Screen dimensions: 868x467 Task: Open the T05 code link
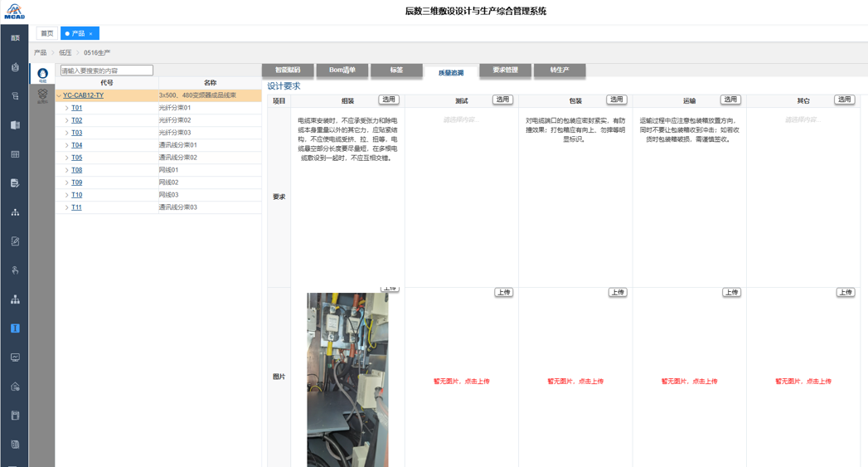(76, 158)
